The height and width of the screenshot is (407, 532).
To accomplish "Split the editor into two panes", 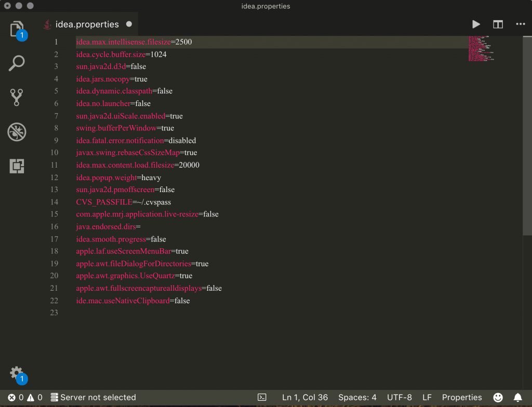I will point(498,24).
